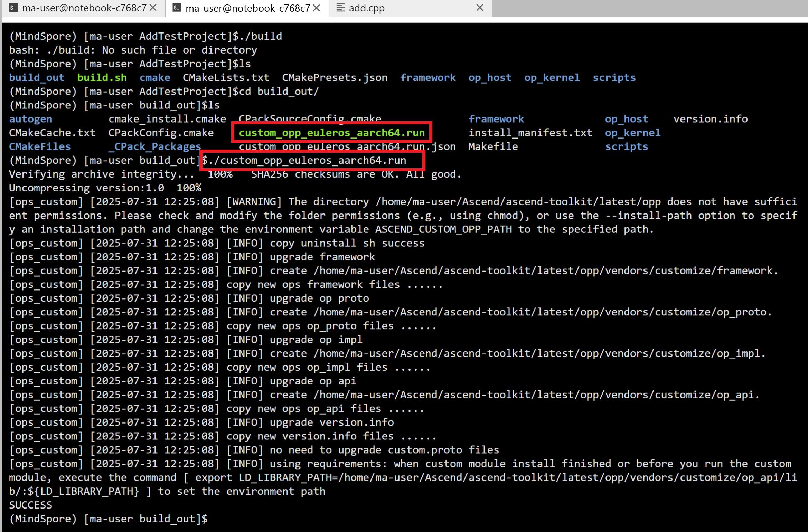The width and height of the screenshot is (808, 532).
Task: Click the empty tab bar area right of add.cpp
Action: (650, 8)
